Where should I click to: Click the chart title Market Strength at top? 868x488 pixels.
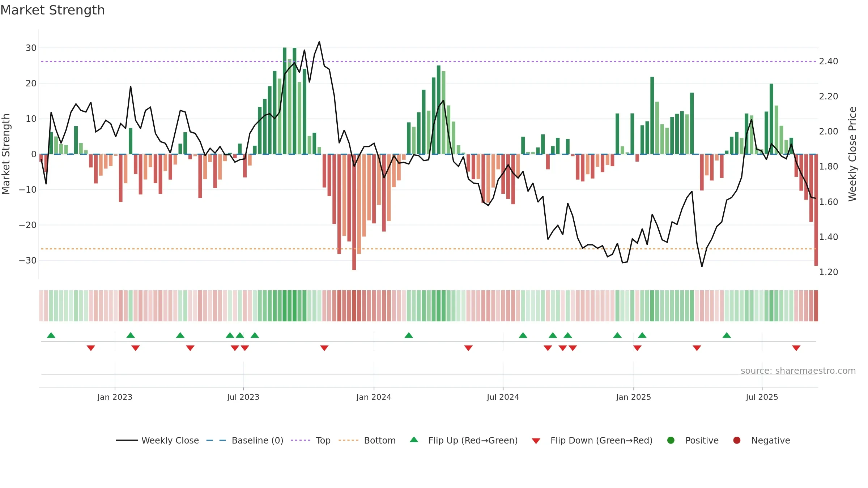(x=52, y=10)
